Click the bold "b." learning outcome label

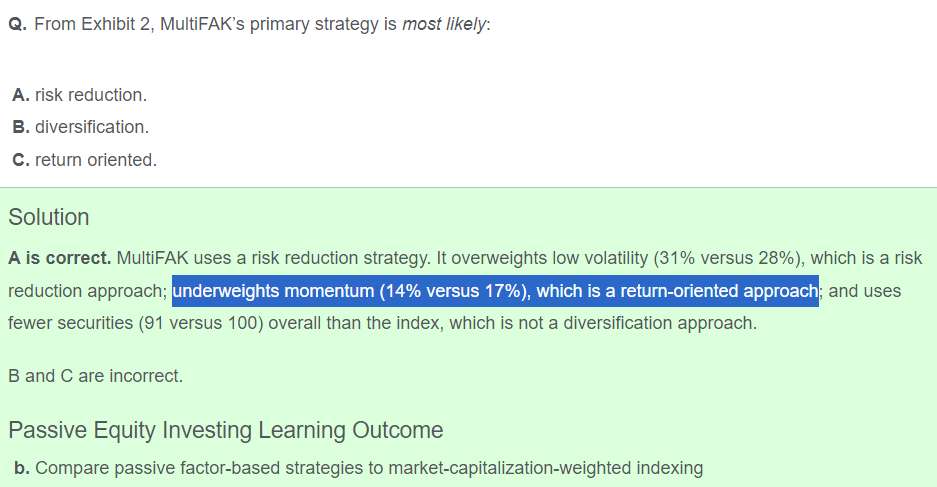pos(22,467)
